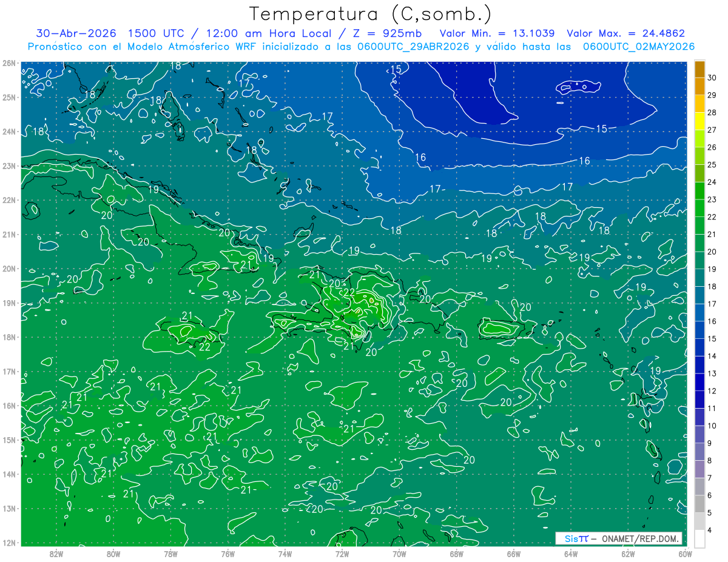The width and height of the screenshot is (728, 562).
Task: Click the green colorbar swatch at 22
Action: pos(699,209)
